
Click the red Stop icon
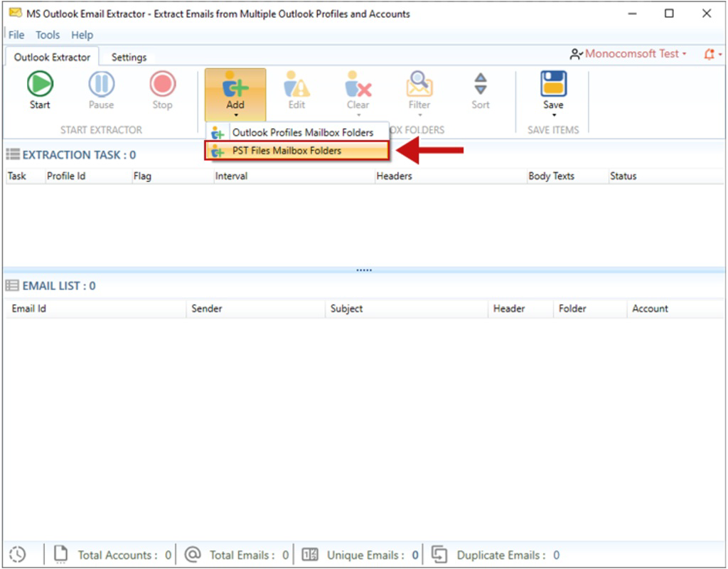(163, 84)
